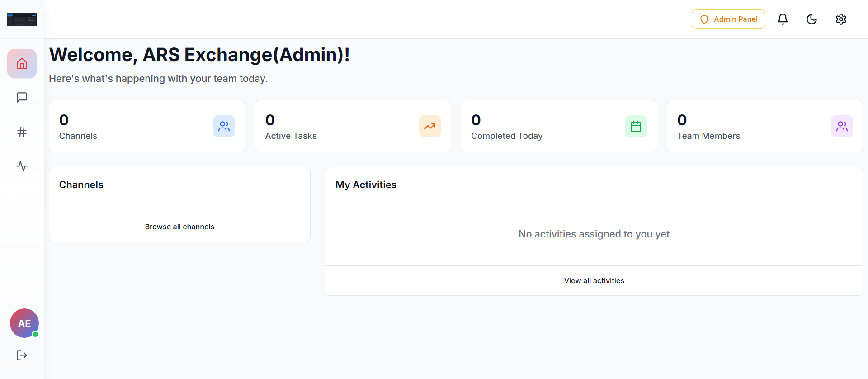Click the app logo thumbnail

click(22, 19)
